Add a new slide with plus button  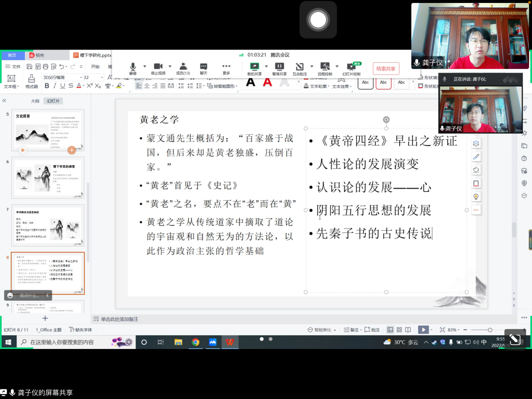[45, 318]
